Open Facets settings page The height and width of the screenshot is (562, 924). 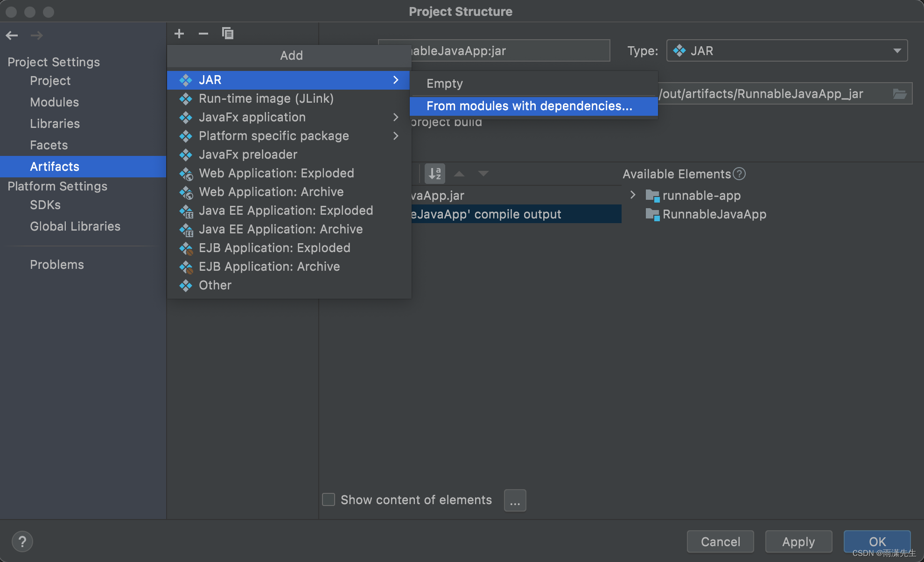[49, 145]
